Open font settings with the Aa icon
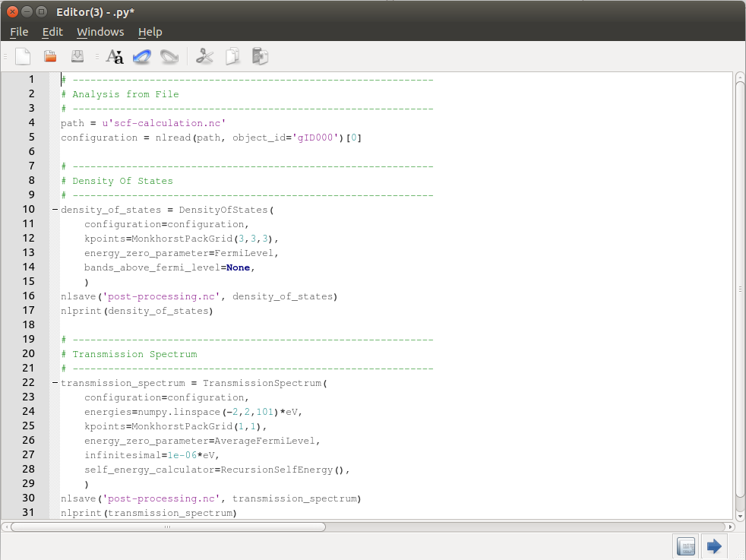 [114, 57]
